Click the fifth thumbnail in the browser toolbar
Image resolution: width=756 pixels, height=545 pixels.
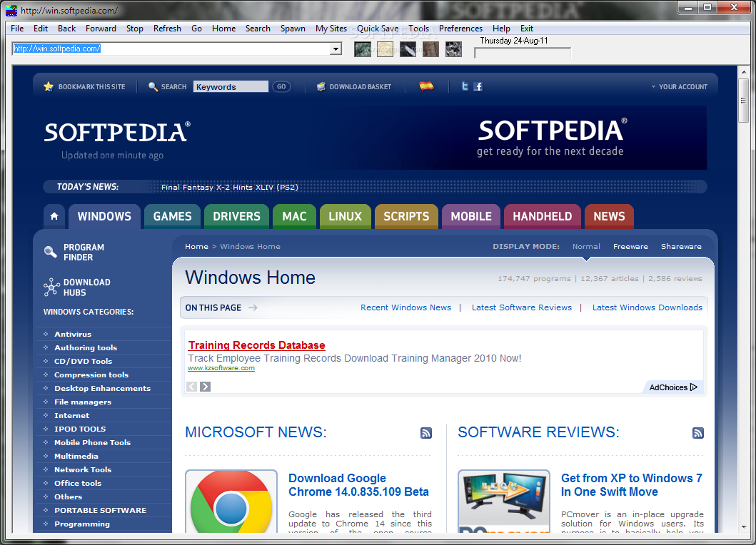(x=453, y=49)
